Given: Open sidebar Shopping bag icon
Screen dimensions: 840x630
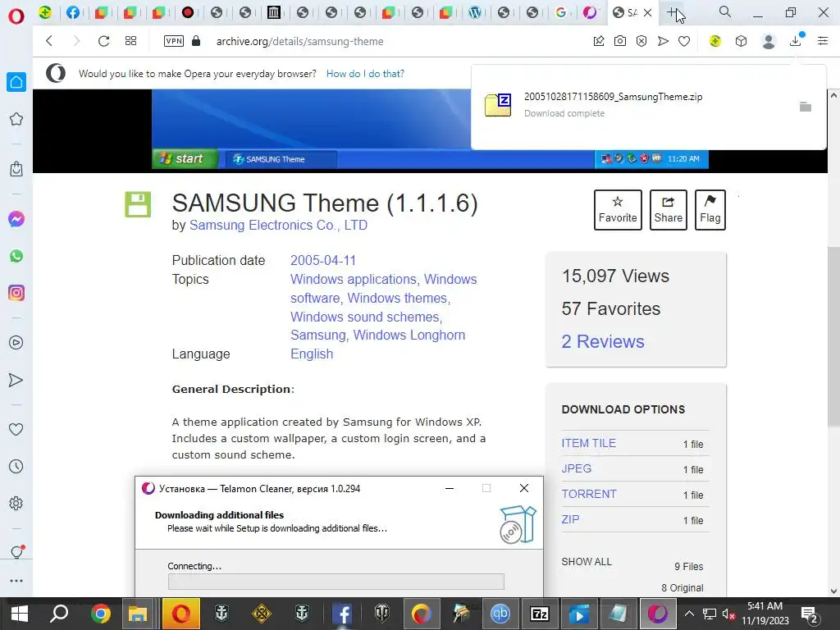Looking at the screenshot, I should (16, 169).
